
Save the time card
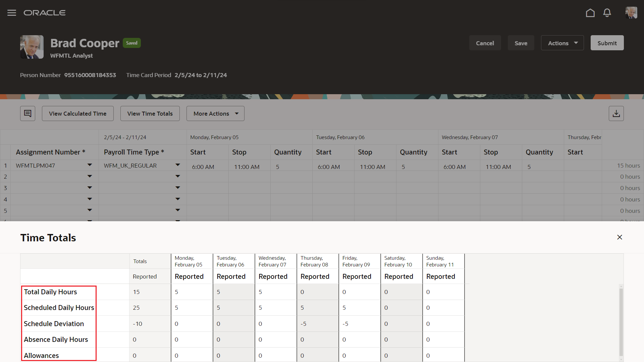click(x=521, y=43)
